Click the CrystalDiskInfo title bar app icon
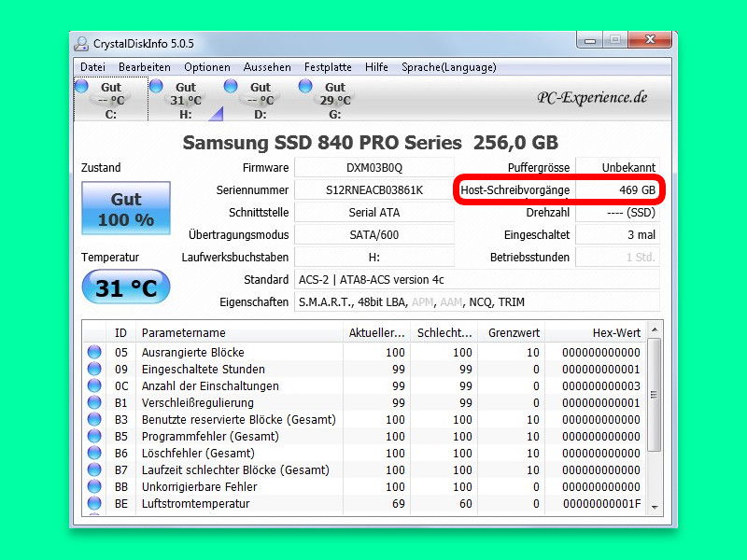Viewport: 747px width, 560px height. point(81,44)
